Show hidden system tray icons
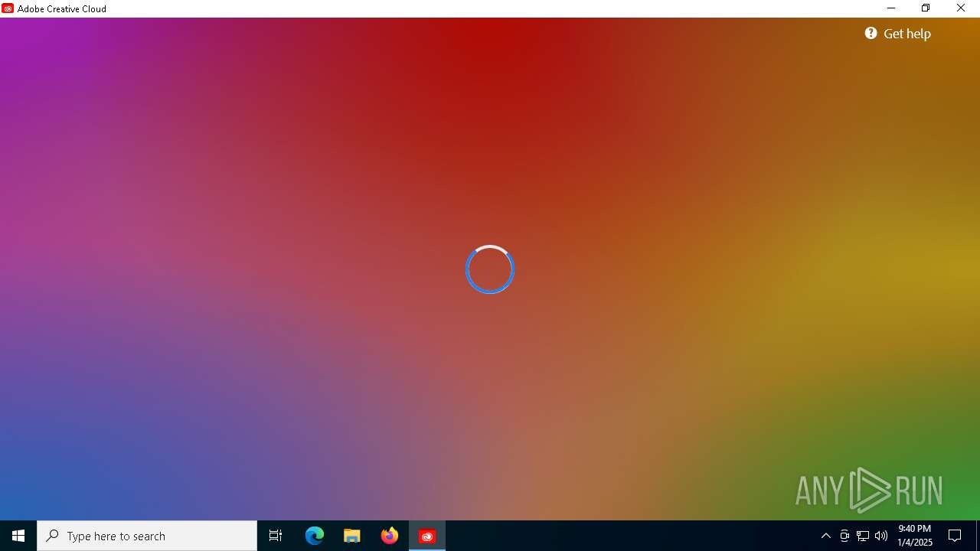 click(x=825, y=536)
